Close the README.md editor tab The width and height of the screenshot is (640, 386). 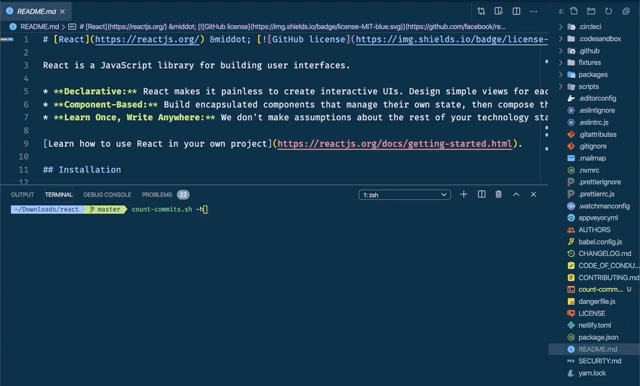tap(62, 11)
